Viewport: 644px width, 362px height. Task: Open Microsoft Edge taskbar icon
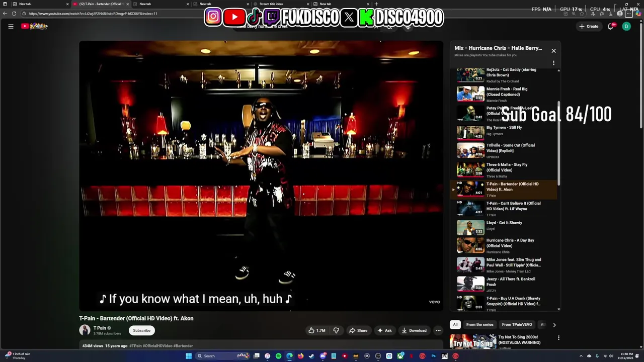point(289,356)
